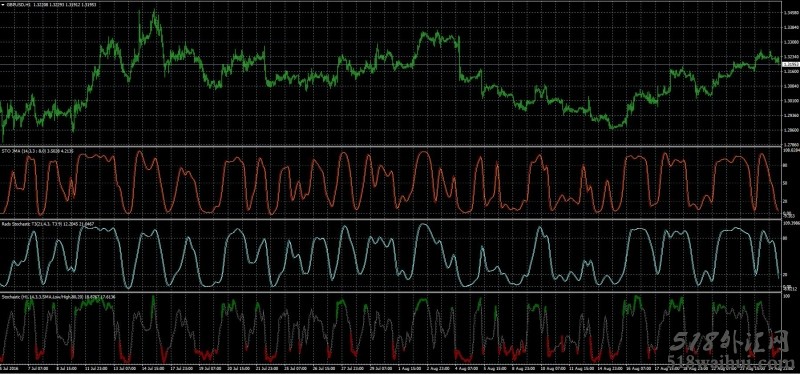This screenshot has height=374, width=800.
Task: Click the 518waihui.com watermark link
Action: click(x=724, y=360)
